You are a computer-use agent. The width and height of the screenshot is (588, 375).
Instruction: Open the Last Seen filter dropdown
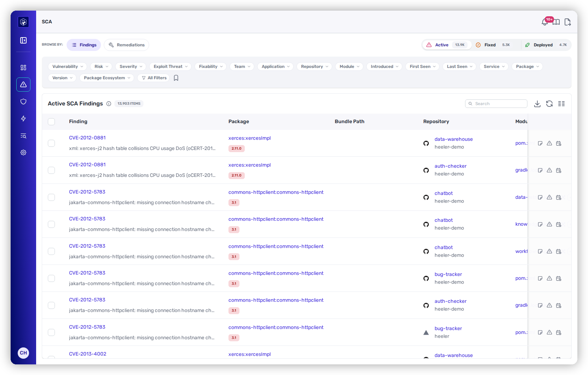pyautogui.click(x=459, y=67)
